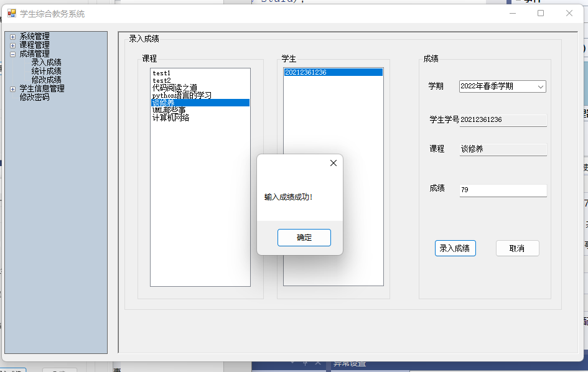This screenshot has height=372, width=588.
Task: Click the 取消 button
Action: click(x=518, y=248)
